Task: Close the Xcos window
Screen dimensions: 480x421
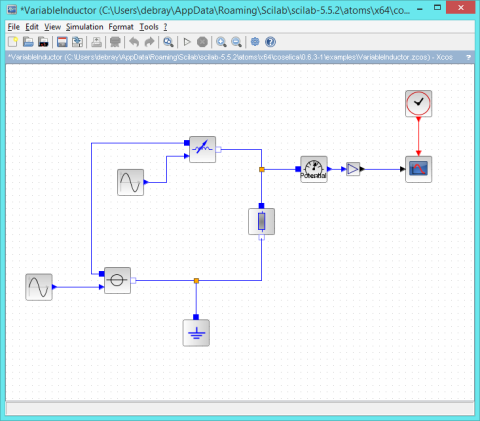Action: (x=461, y=8)
